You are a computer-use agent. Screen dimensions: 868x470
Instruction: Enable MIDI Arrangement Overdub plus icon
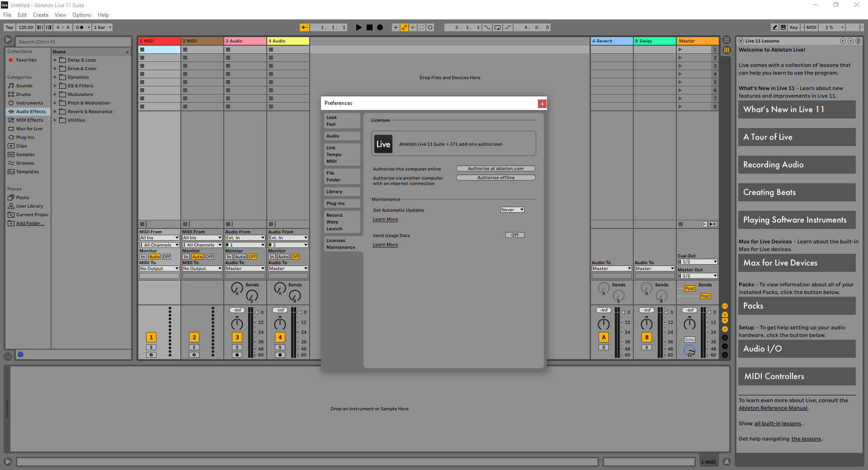(396, 27)
